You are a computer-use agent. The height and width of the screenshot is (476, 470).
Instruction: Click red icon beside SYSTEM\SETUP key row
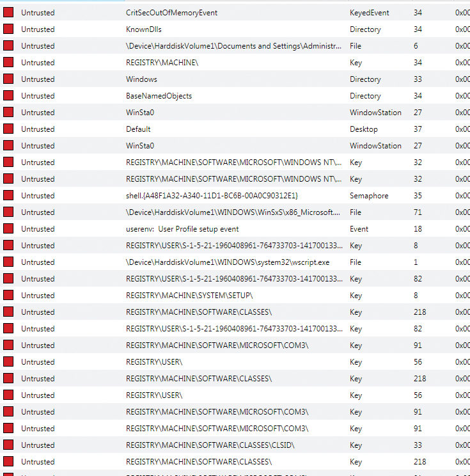point(8,296)
